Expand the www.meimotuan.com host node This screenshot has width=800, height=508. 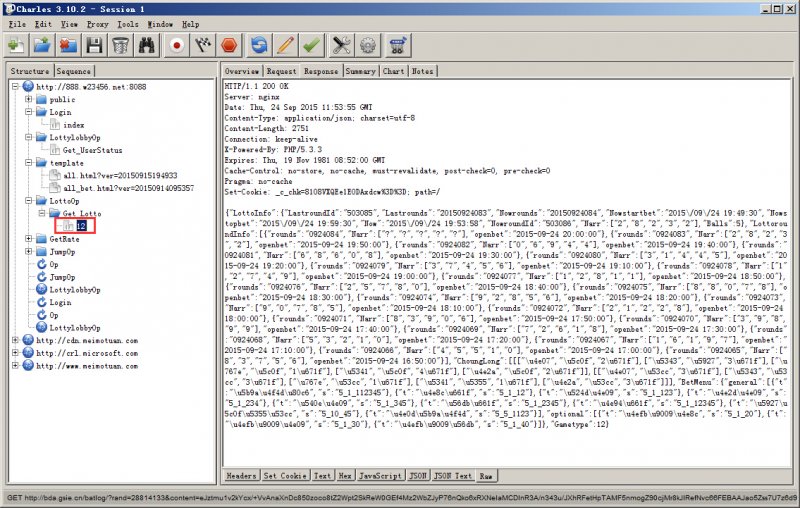15,366
